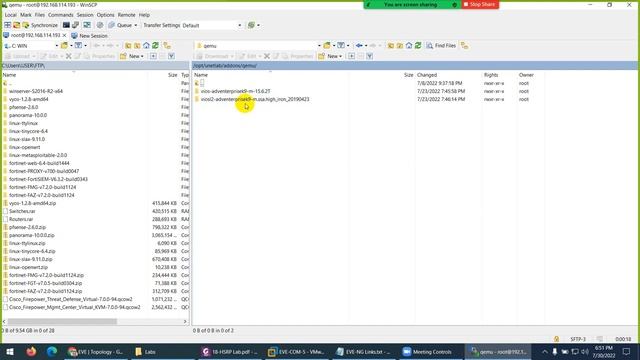Click remote directory tree icon after Find Files

464,46
